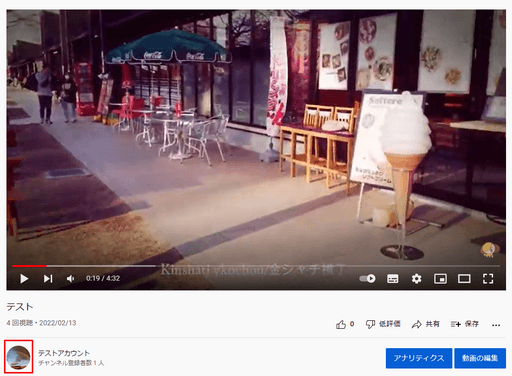512x376 pixels.
Task: Open the three-dot more actions menu
Action: click(x=496, y=325)
